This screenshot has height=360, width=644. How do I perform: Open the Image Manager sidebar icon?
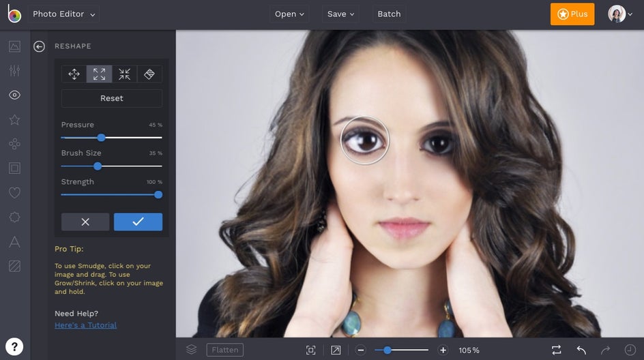14,46
